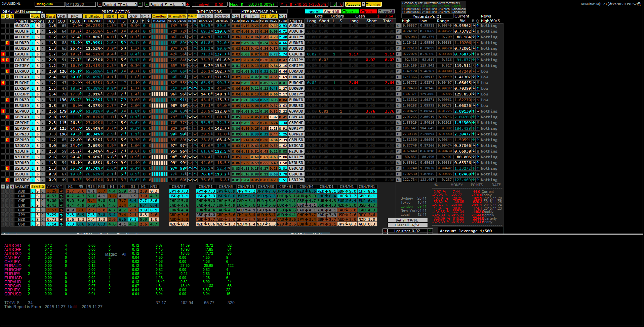Click the basket C button for EUR
Image resolution: width=644 pixels, height=327 pixels.
(x=43, y=205)
